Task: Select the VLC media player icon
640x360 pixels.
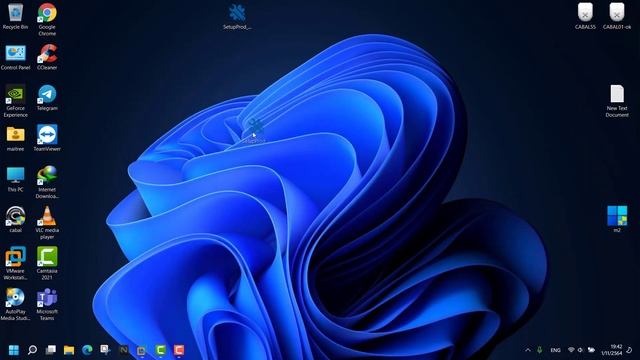Action: coord(47,222)
